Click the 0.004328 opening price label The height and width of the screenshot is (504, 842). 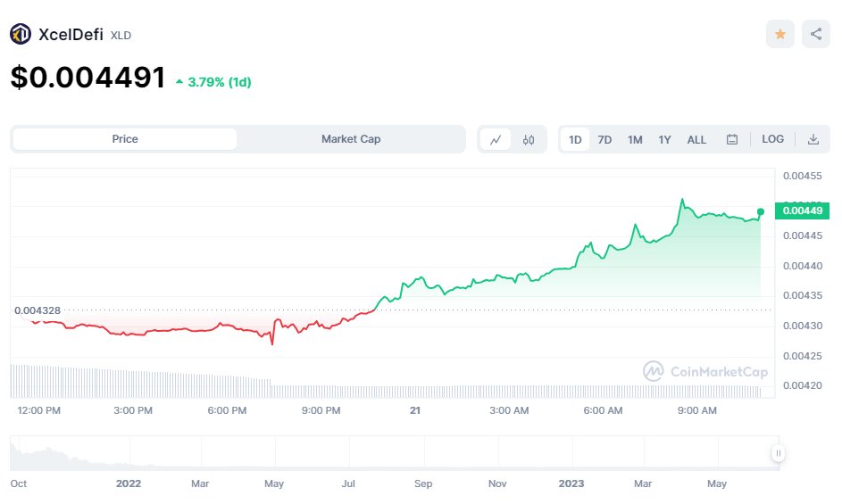(37, 310)
